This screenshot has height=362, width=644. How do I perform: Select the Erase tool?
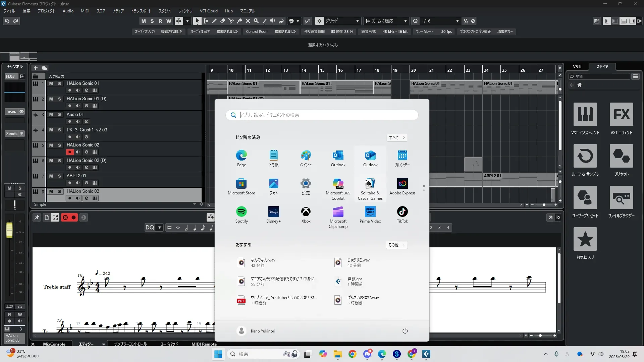(222, 21)
